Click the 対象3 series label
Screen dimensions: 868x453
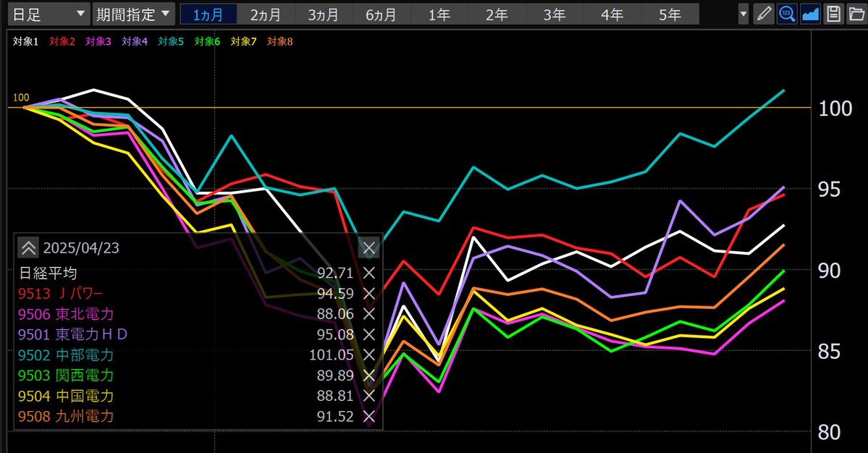point(98,41)
